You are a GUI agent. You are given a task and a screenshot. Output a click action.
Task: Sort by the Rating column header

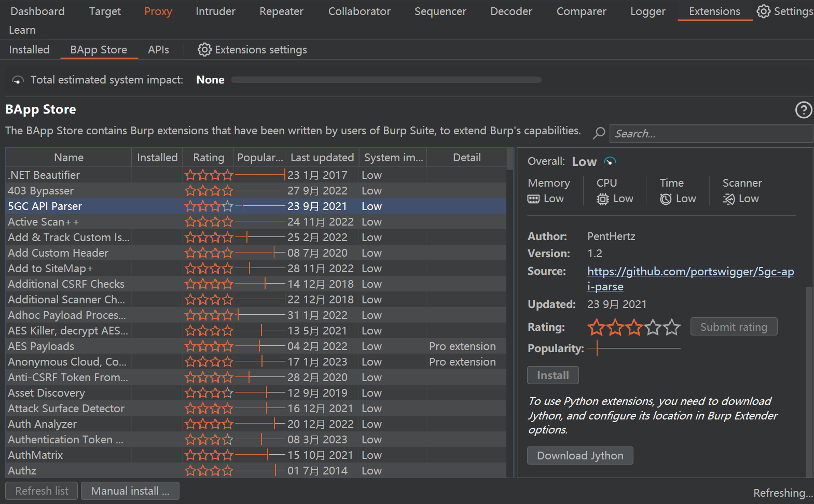pos(209,158)
